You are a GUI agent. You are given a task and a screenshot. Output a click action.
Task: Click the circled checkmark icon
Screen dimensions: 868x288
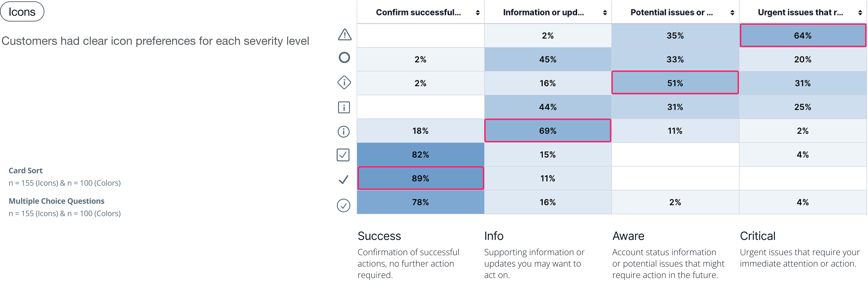coord(343,205)
